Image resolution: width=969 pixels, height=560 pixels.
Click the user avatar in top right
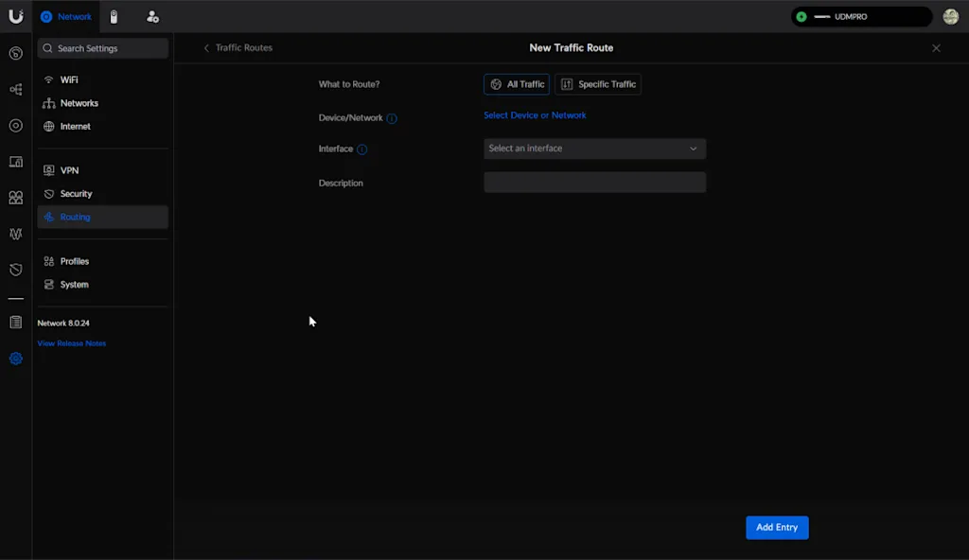(950, 17)
